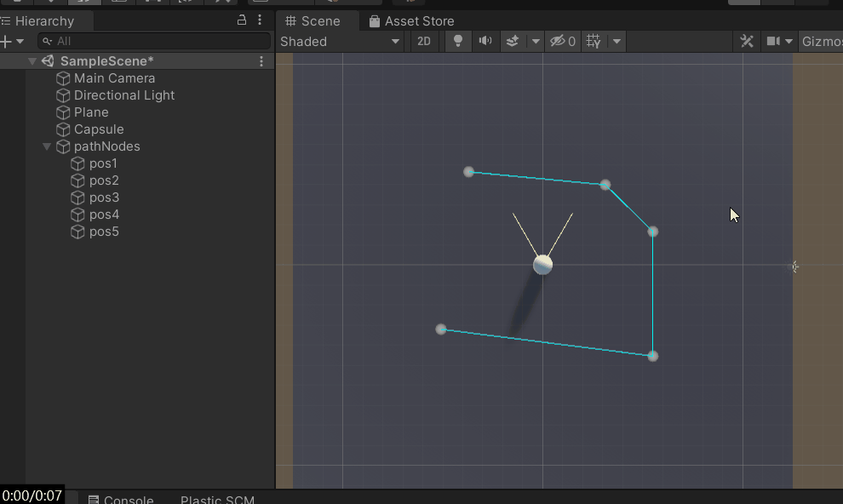Image resolution: width=843 pixels, height=504 pixels.
Task: Open component editor tools icon
Action: 747,42
